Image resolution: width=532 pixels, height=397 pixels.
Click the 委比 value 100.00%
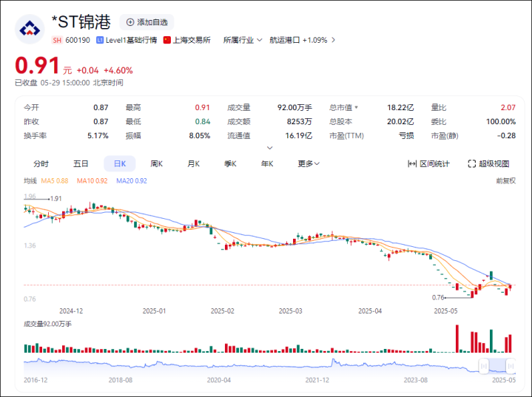(501, 121)
